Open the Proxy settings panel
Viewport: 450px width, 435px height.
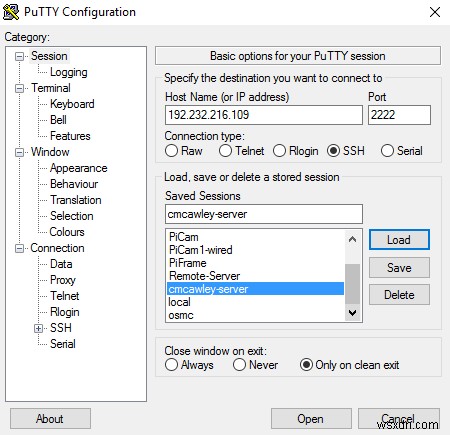click(x=63, y=280)
